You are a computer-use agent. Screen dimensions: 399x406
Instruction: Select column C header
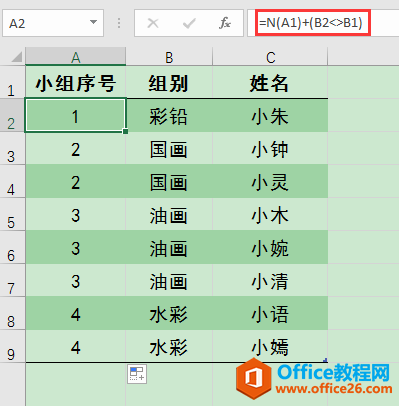click(x=270, y=56)
